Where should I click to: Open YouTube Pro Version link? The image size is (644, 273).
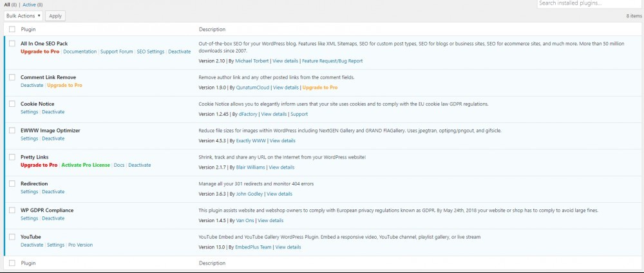coord(80,245)
